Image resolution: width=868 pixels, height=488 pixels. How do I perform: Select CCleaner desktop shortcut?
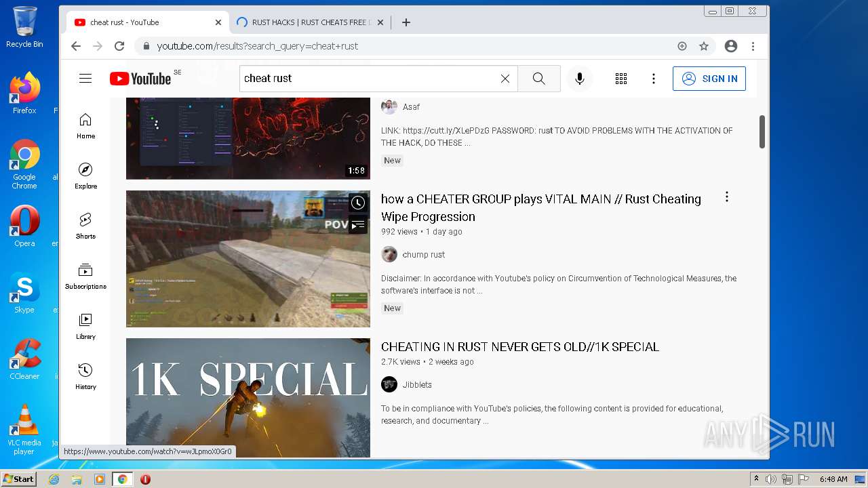coord(24,359)
